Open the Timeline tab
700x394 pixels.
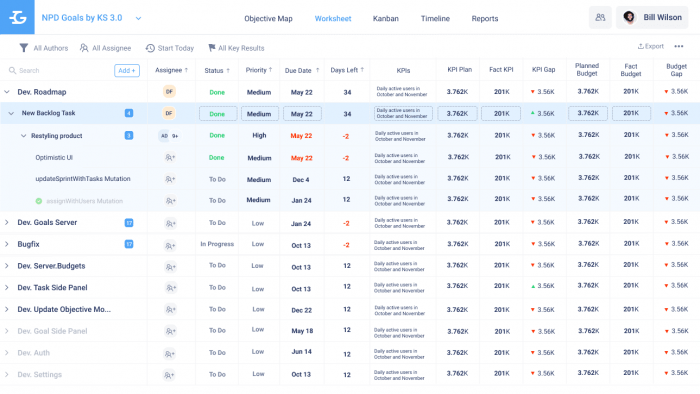(435, 18)
